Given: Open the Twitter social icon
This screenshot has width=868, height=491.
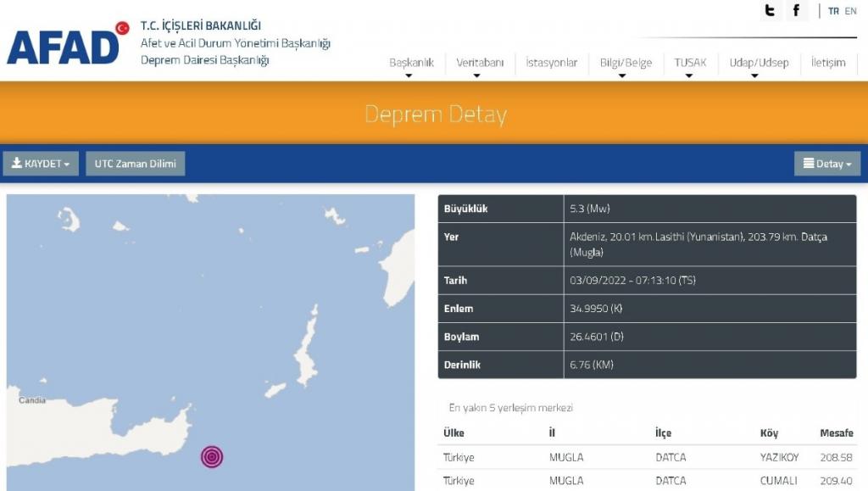Looking at the screenshot, I should 770,11.
